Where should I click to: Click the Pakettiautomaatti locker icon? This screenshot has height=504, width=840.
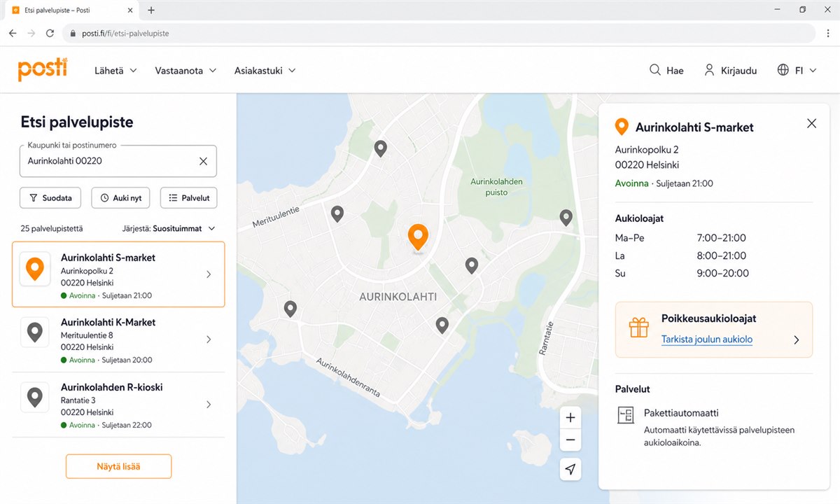click(x=625, y=415)
